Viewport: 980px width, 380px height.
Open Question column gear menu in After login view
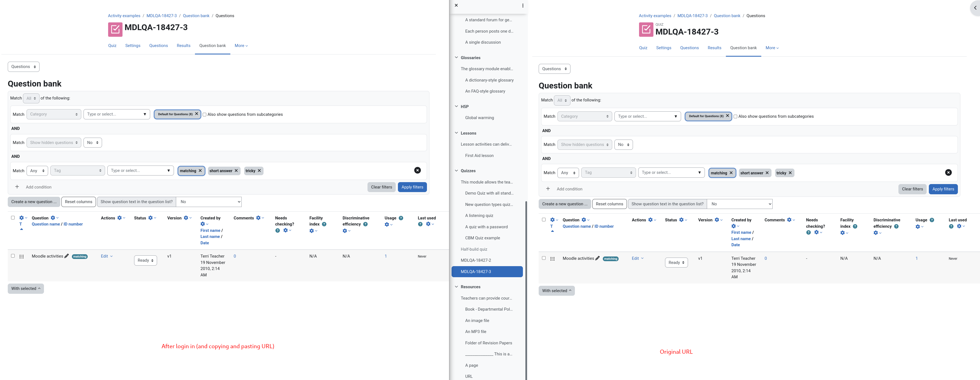pyautogui.click(x=54, y=218)
